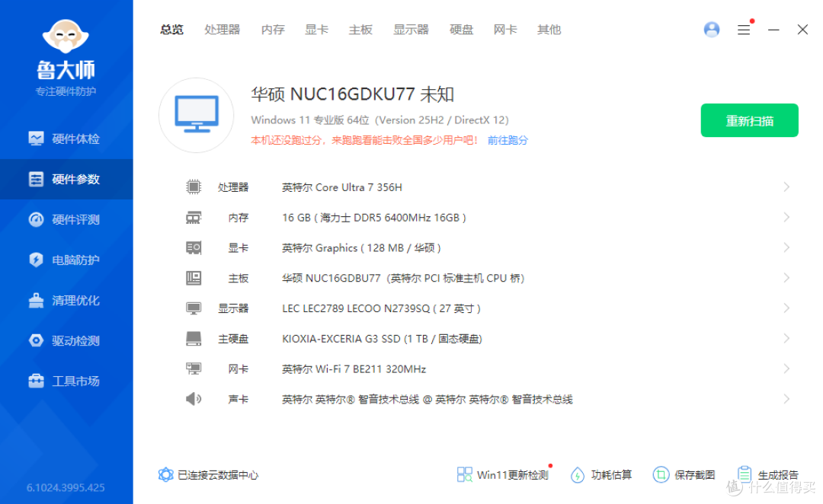Switch to the 显示器 monitor tab
The width and height of the screenshot is (823, 504).
[411, 30]
